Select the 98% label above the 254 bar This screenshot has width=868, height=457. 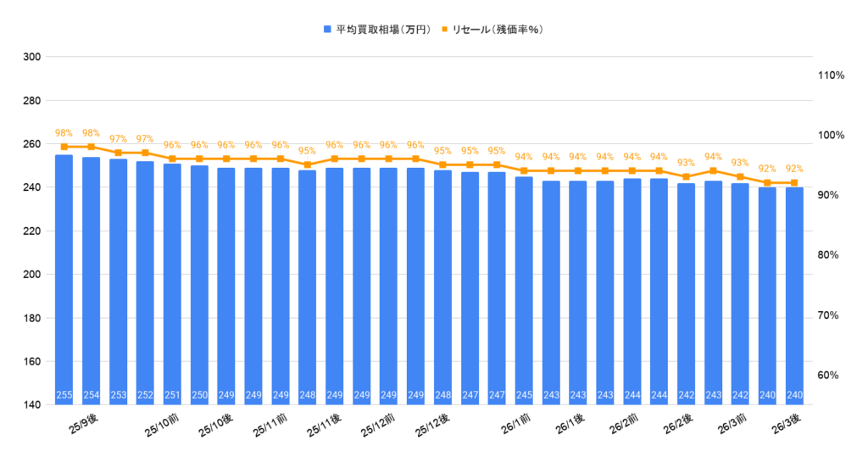[x=91, y=133]
